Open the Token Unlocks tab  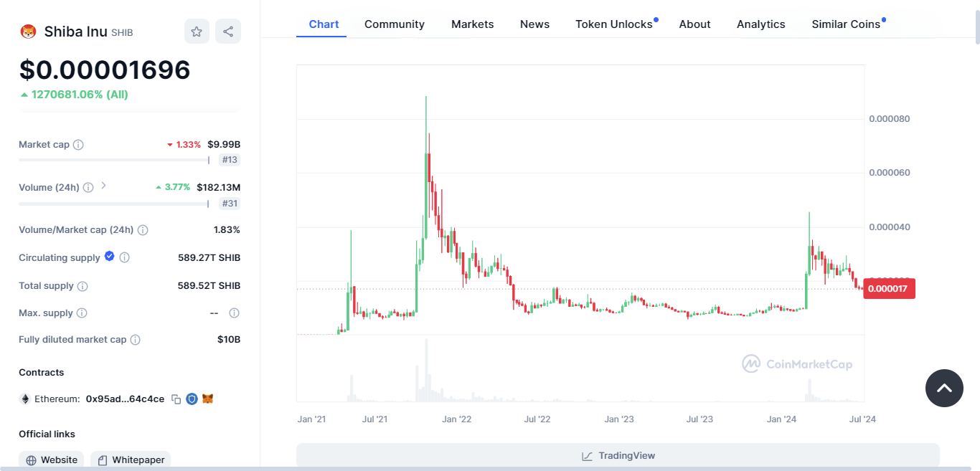coord(614,24)
